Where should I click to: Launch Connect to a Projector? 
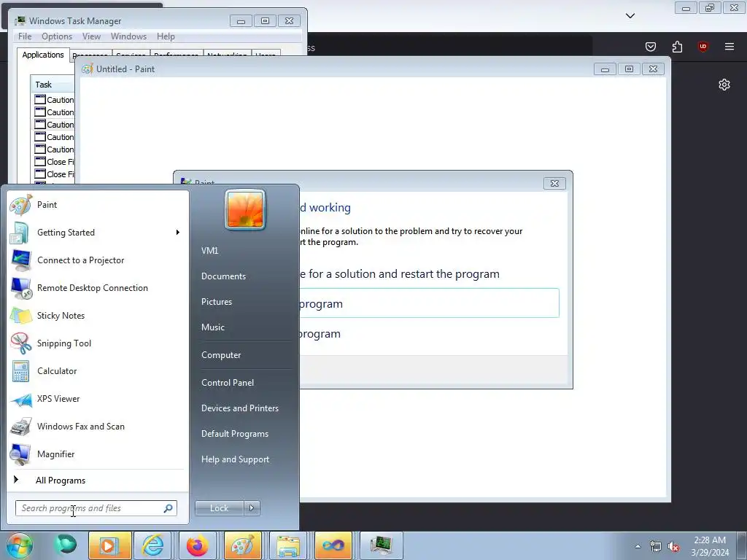tap(98, 260)
